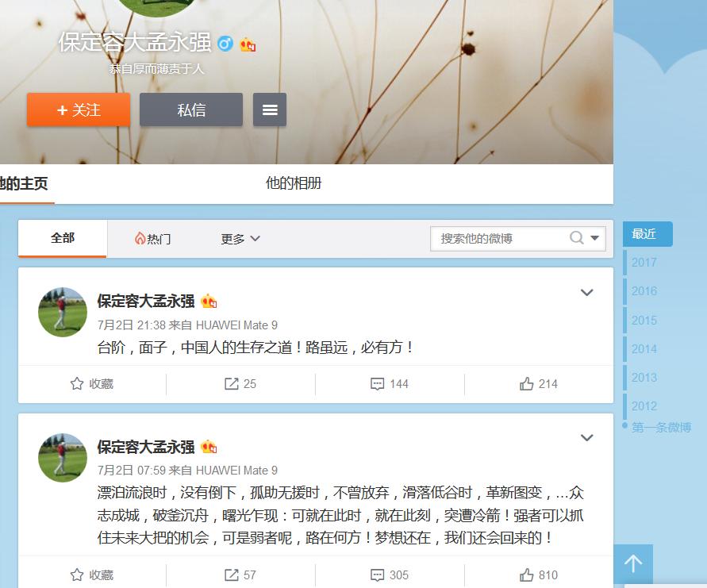
Task: Like the second post with 810 likes
Action: [539, 575]
